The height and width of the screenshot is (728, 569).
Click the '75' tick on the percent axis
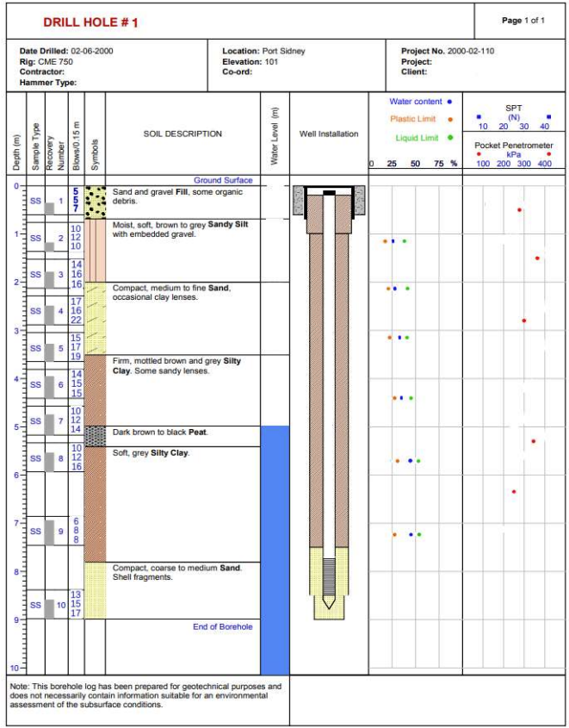(x=439, y=164)
